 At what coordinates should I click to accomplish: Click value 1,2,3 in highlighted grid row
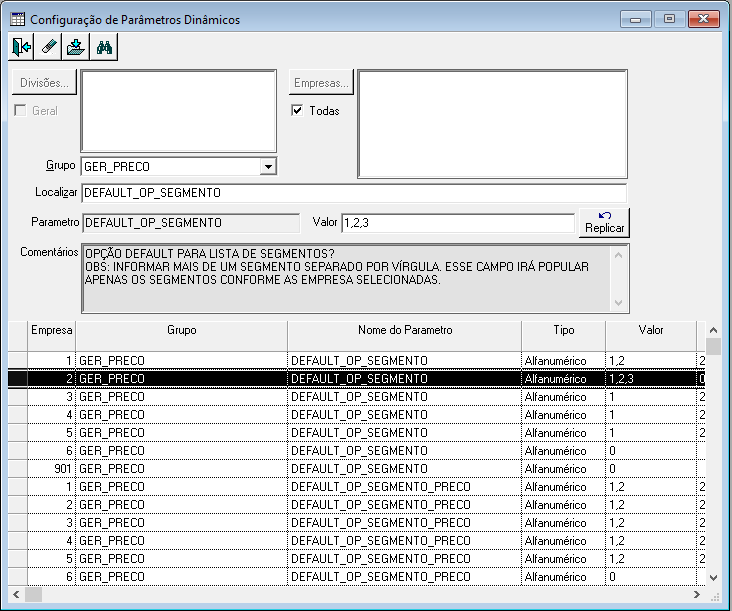click(x=651, y=379)
